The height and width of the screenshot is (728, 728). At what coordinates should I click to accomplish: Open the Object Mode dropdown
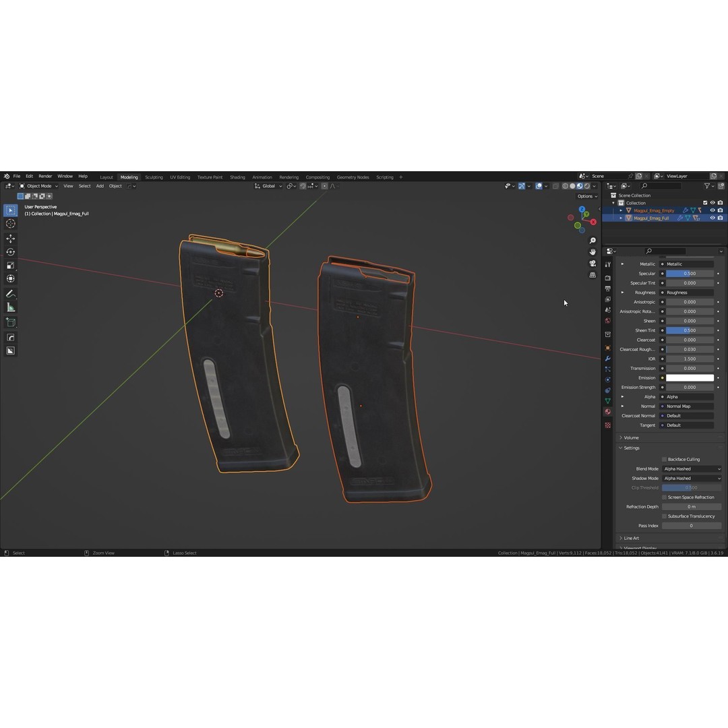click(38, 186)
